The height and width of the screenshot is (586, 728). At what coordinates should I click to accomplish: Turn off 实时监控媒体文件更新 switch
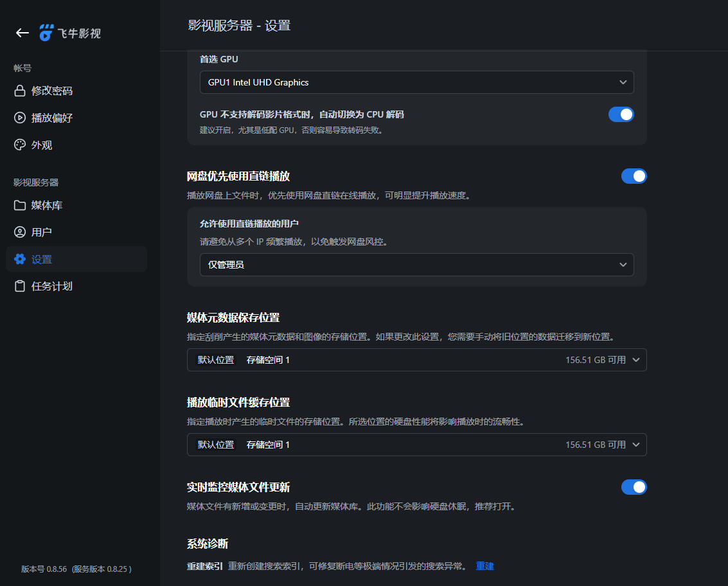tap(634, 487)
